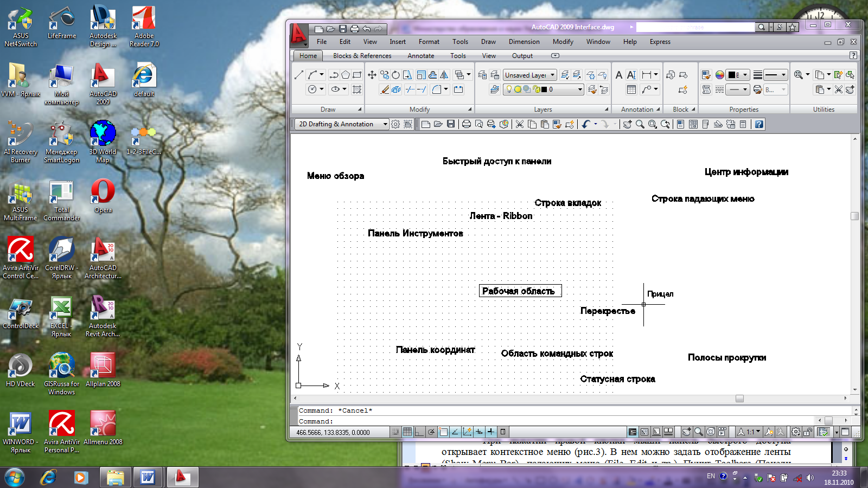Open the Layer Properties manager icon

(482, 75)
